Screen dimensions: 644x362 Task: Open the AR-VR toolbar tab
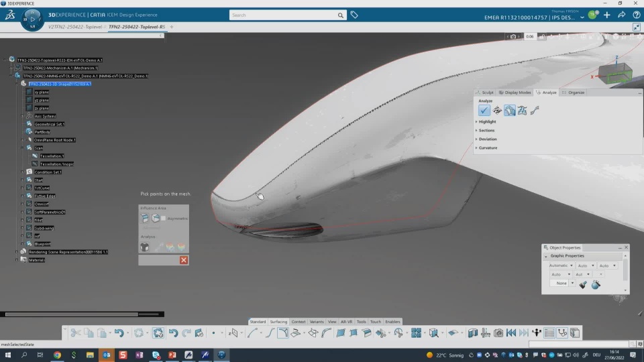tap(346, 322)
